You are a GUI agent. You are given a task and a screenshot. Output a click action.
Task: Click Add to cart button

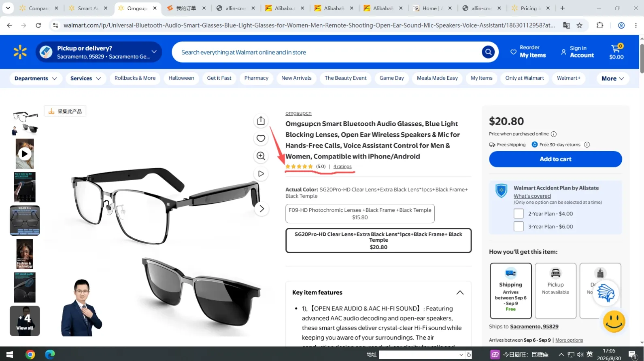[x=555, y=159]
